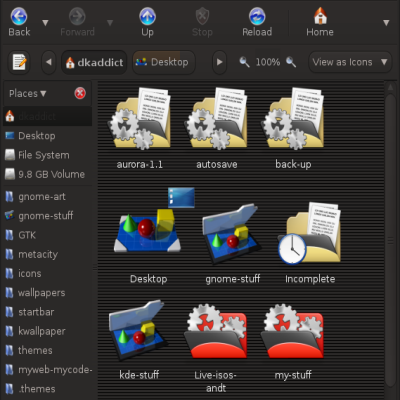Open the GTK bookmark

click(48, 235)
